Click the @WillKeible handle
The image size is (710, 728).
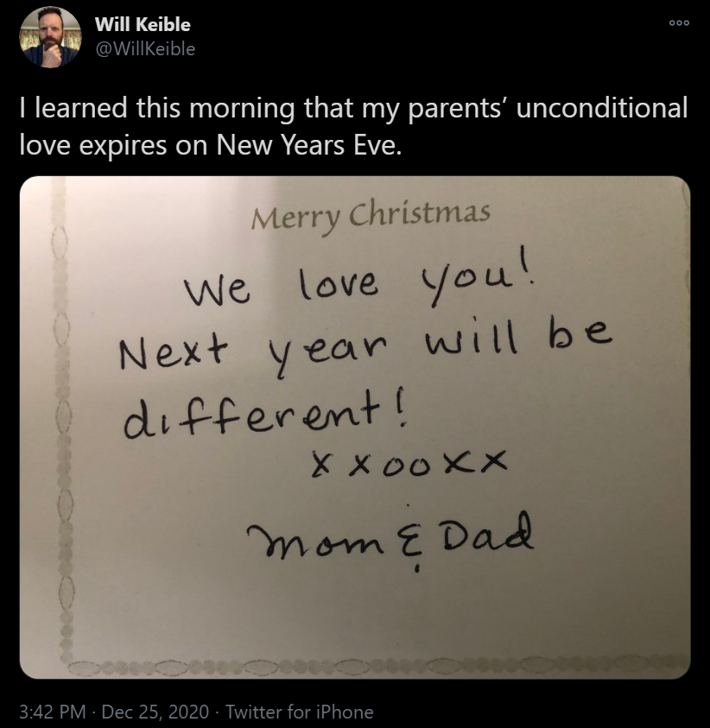point(145,48)
